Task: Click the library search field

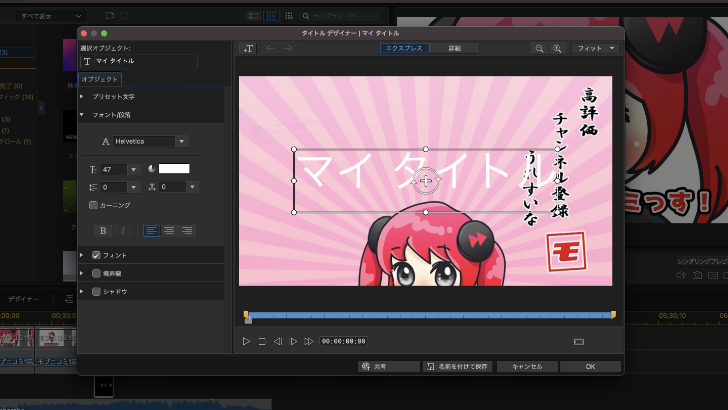Action: tap(339, 16)
